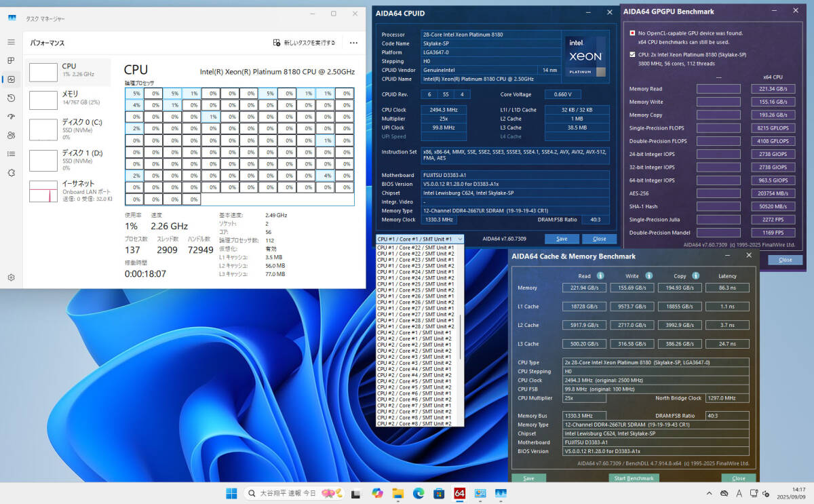The image size is (814, 504).
Task: Select イーサネット performance entry
Action: click(68, 191)
